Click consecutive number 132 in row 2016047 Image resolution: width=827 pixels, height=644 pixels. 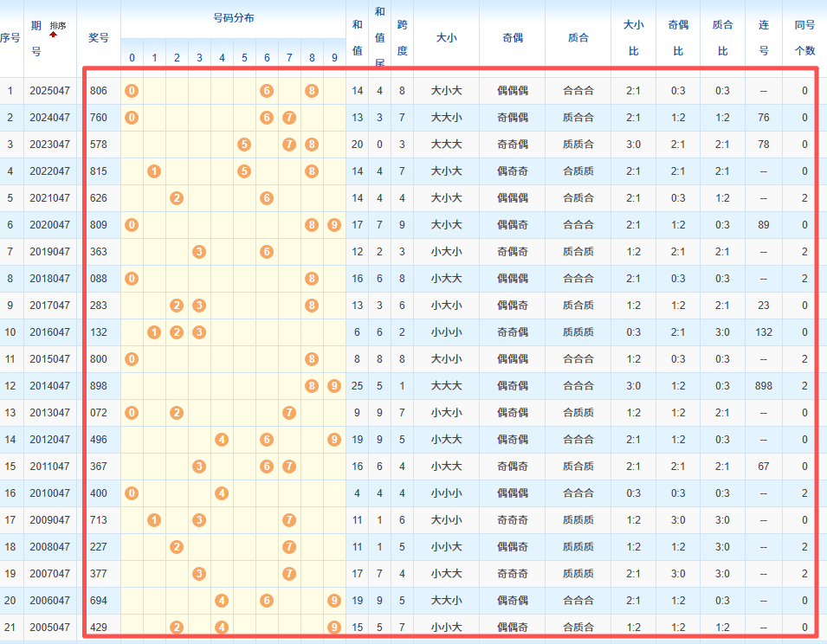tap(764, 332)
